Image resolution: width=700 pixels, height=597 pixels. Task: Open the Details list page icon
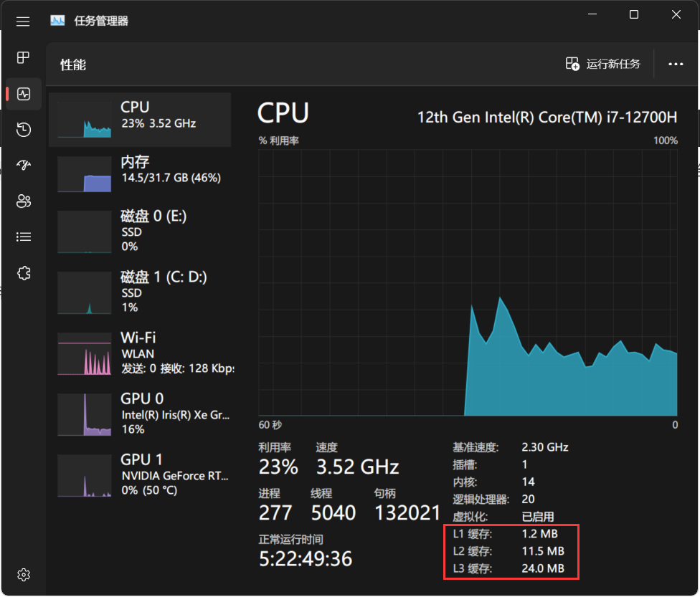(24, 237)
